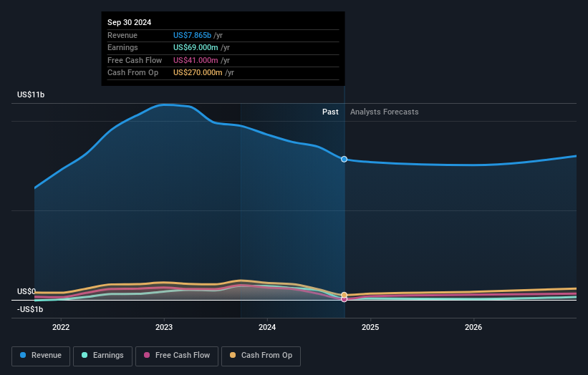Click the US$270.000m cash from op value
588x375 pixels.
coord(198,73)
